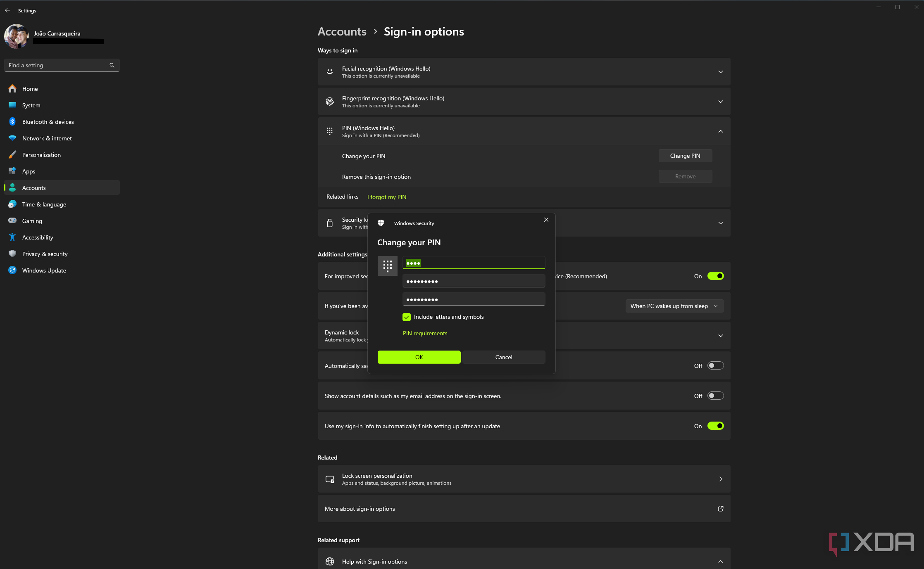
Task: Click the Windows Security shield icon
Action: coord(381,223)
